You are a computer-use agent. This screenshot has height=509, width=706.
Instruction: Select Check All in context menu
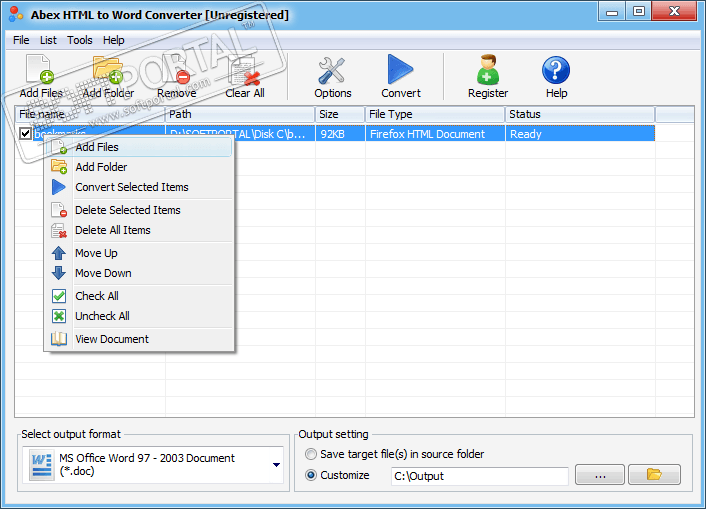[x=140, y=296]
